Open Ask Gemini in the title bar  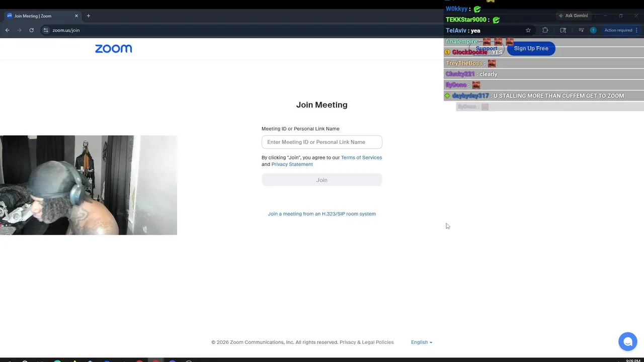tap(573, 16)
